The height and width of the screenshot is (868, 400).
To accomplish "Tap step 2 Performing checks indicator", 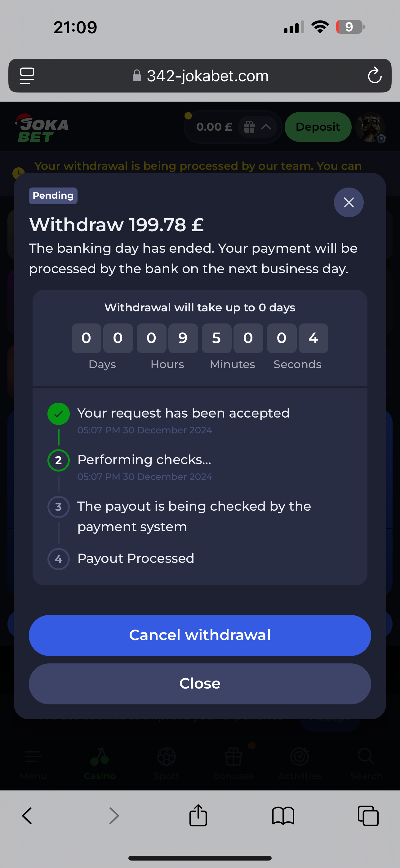I will 59,460.
